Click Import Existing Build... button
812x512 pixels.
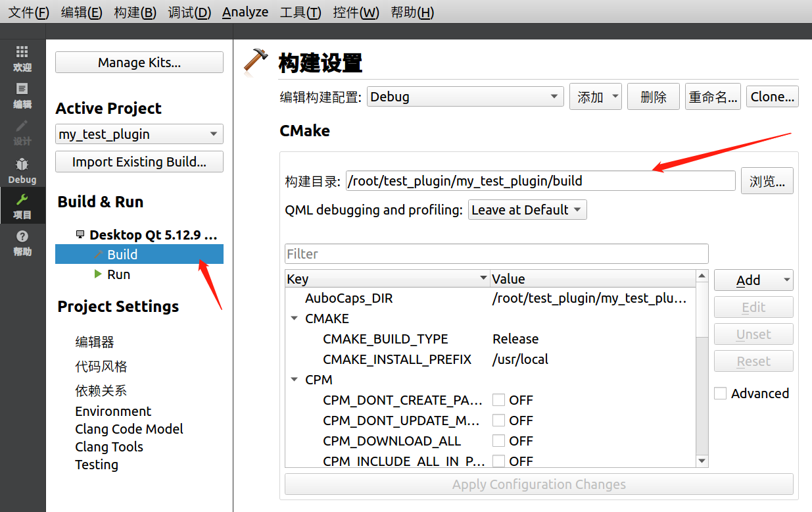tap(139, 162)
